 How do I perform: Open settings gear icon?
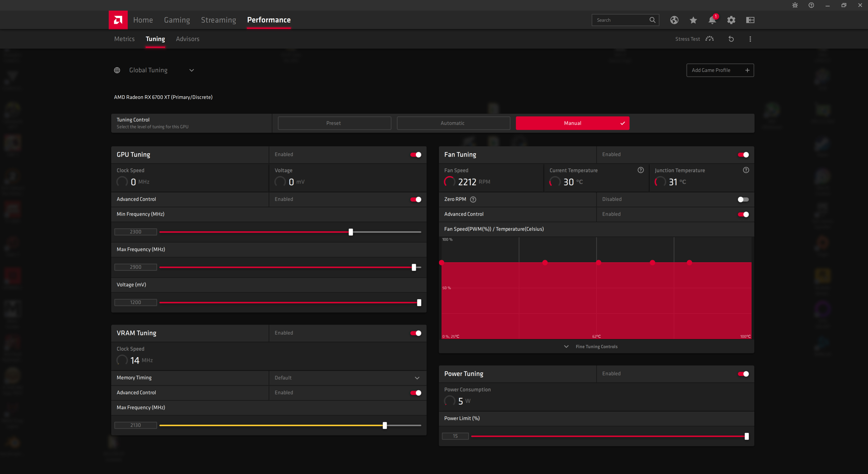pos(731,20)
